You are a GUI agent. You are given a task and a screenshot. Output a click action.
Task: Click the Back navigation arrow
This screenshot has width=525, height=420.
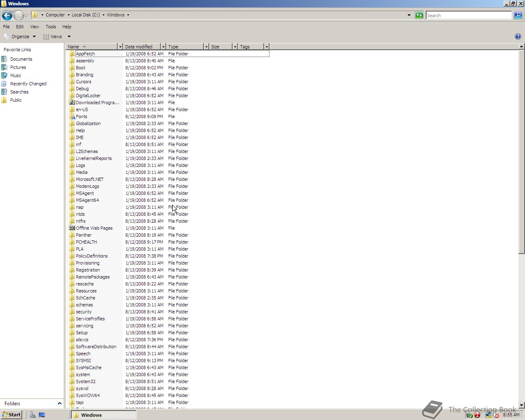7,16
